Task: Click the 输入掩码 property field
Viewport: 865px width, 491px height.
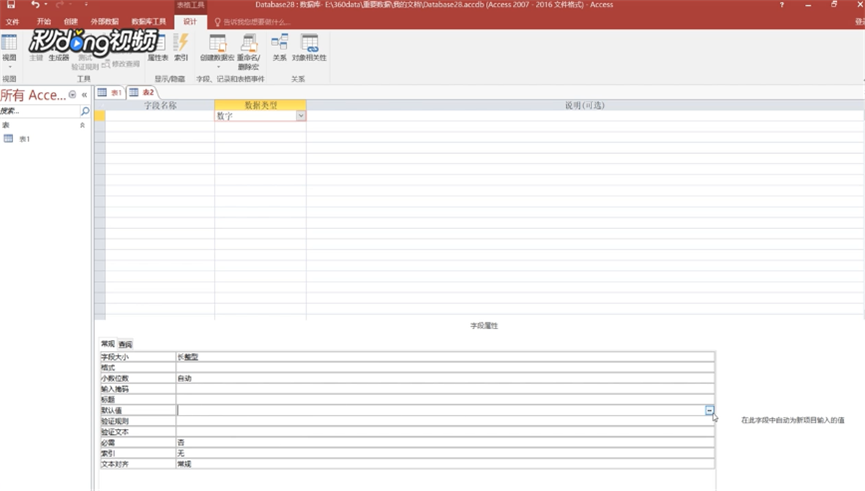Action: click(445, 389)
